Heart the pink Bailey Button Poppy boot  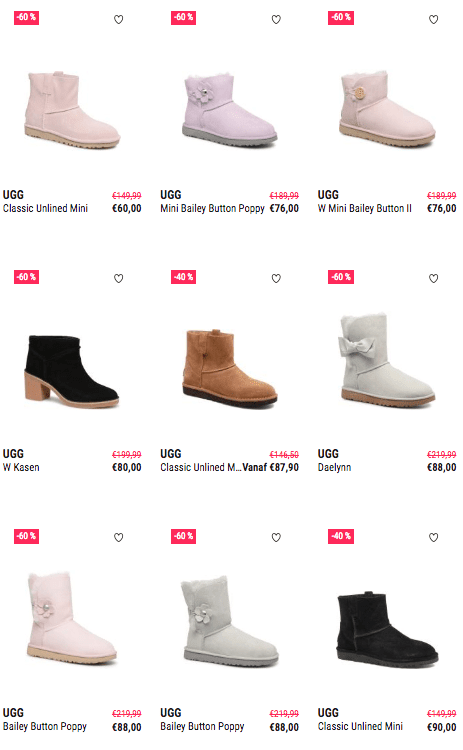(119, 538)
